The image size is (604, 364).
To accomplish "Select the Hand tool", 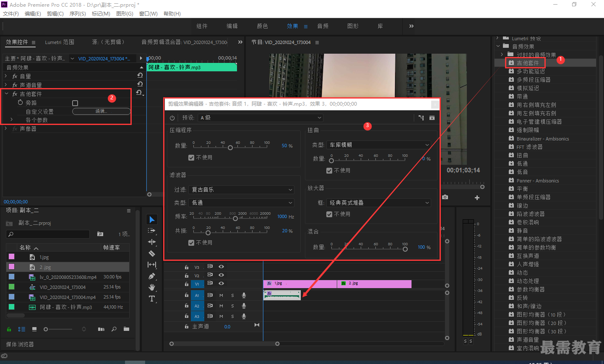I will pos(152,287).
